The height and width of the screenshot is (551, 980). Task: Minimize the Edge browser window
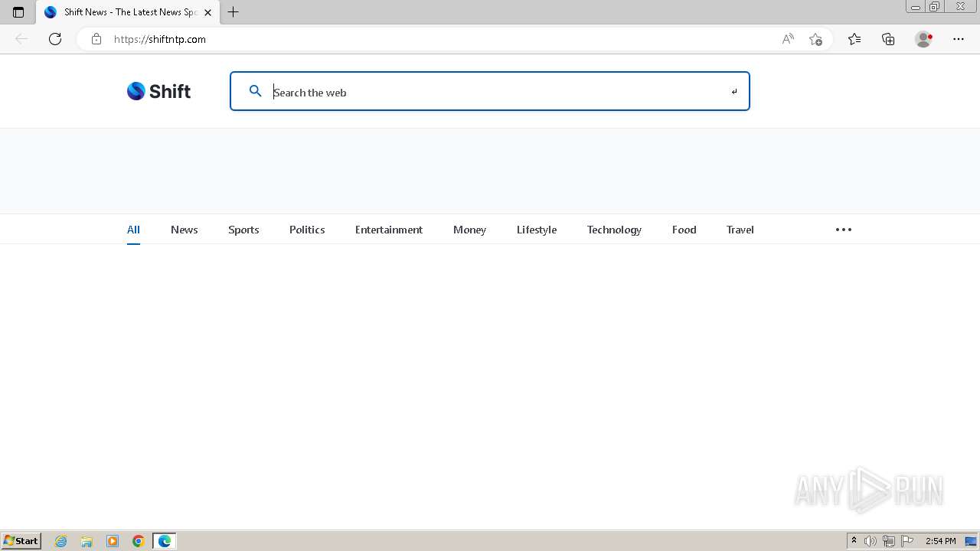(x=916, y=7)
